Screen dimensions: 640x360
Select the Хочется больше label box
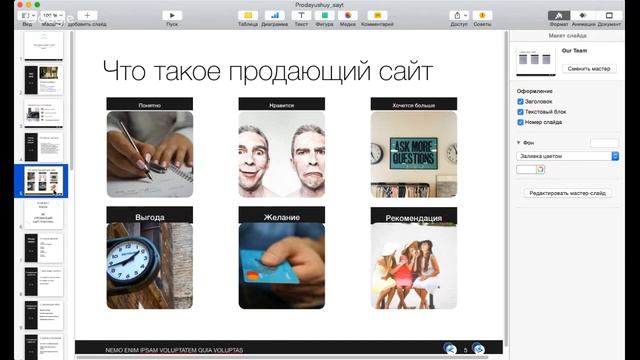(x=414, y=104)
